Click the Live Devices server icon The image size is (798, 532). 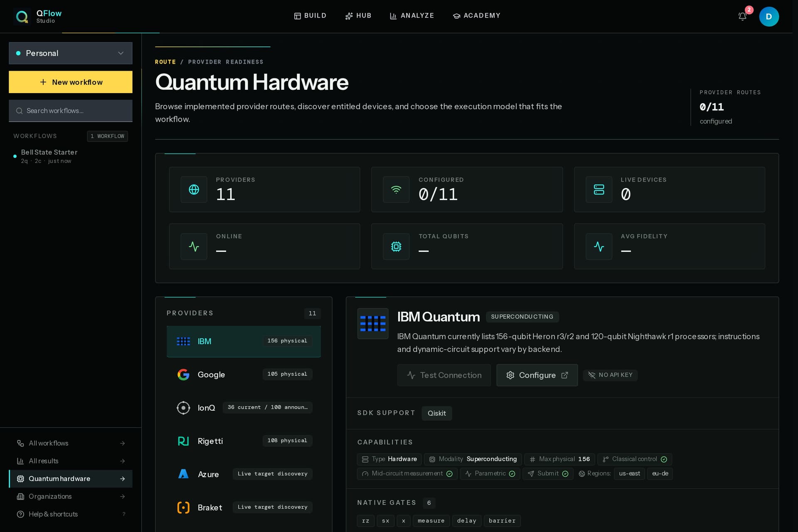tap(599, 190)
